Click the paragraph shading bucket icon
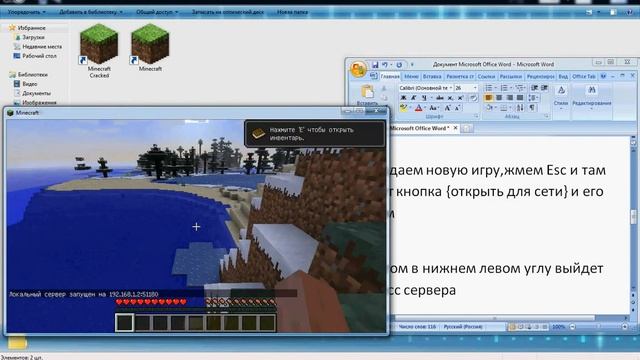 [x=489, y=108]
